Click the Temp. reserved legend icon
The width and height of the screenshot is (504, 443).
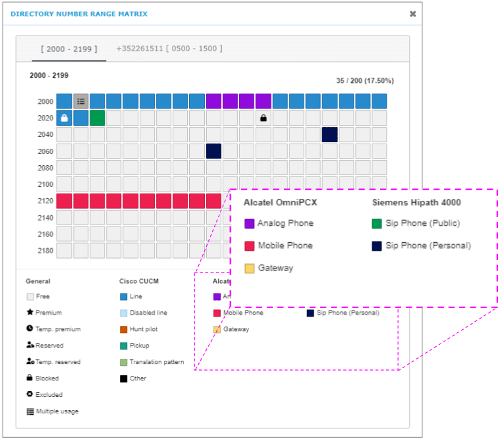click(x=30, y=362)
